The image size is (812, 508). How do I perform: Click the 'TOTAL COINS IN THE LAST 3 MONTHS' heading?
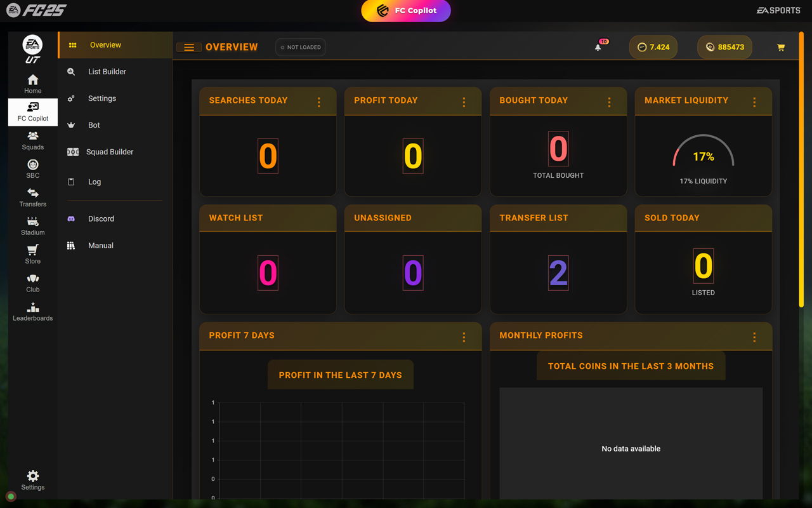(631, 366)
